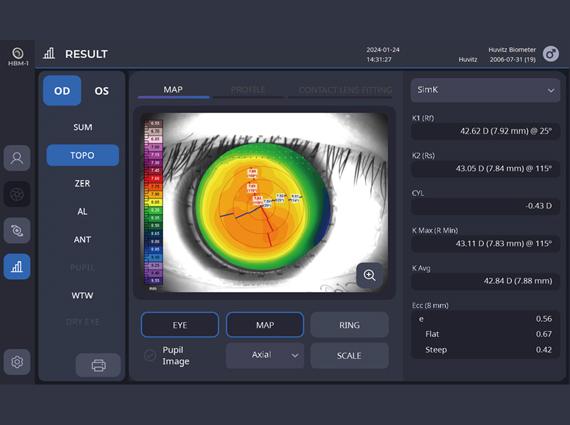Zoom the topography map with magnifier icon

pos(369,275)
